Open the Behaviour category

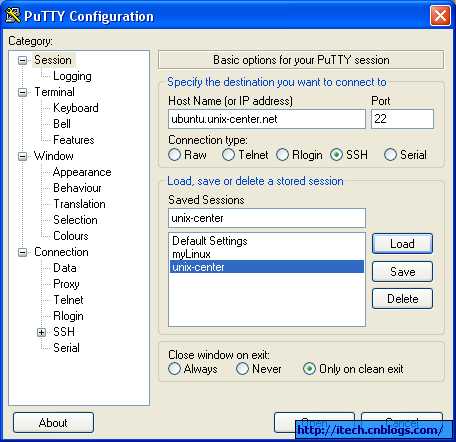point(77,188)
